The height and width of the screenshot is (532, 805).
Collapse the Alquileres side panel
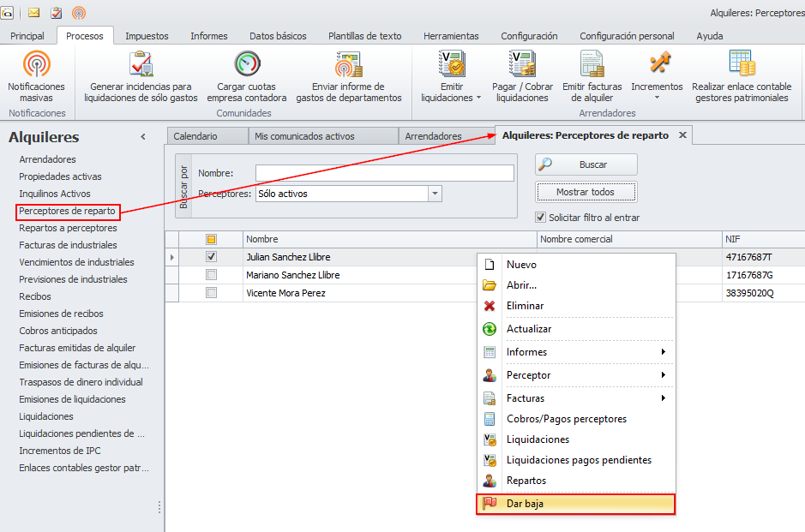tap(143, 137)
